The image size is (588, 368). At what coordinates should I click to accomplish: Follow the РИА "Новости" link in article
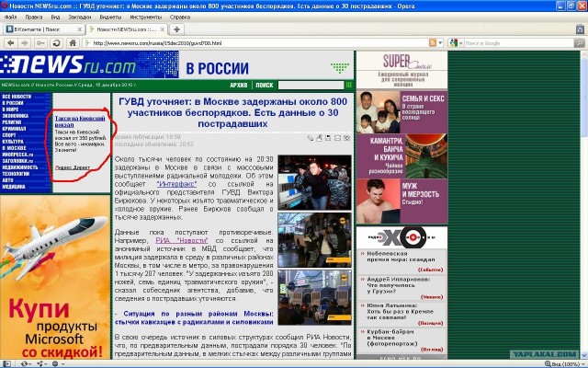(182, 240)
